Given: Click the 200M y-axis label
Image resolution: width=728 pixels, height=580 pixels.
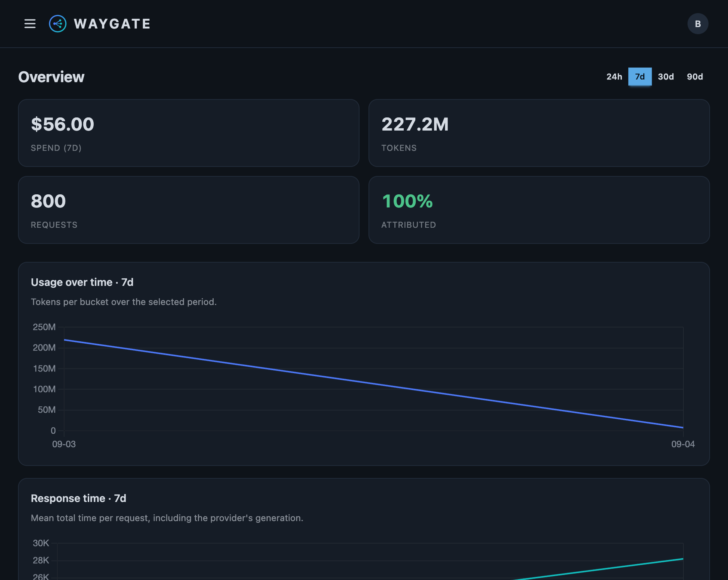Looking at the screenshot, I should click(44, 348).
